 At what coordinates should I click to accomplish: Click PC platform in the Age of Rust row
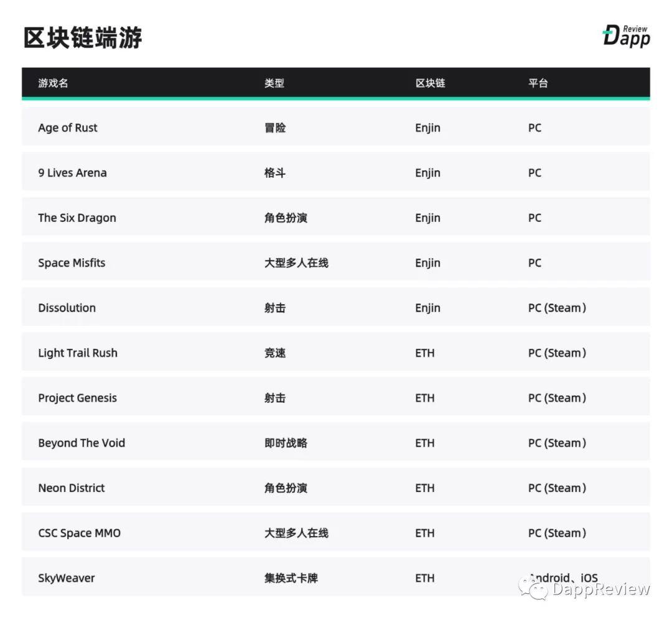[x=535, y=128]
